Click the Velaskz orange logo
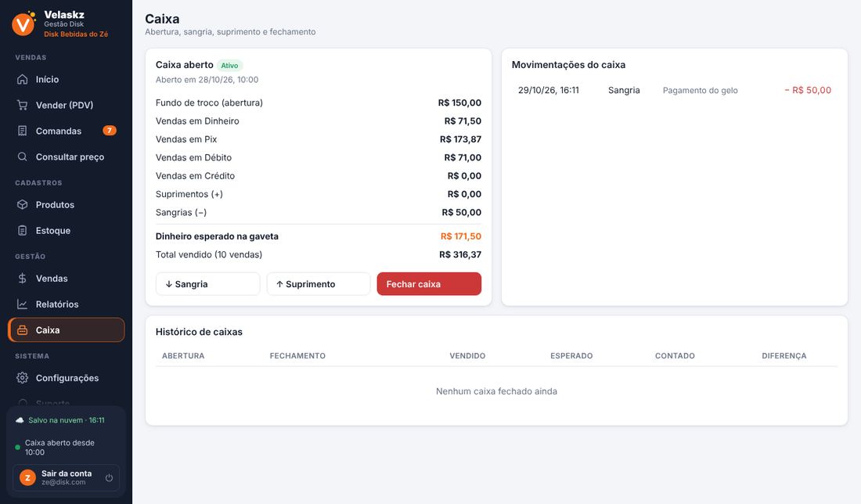This screenshot has width=861, height=504. pyautogui.click(x=23, y=24)
